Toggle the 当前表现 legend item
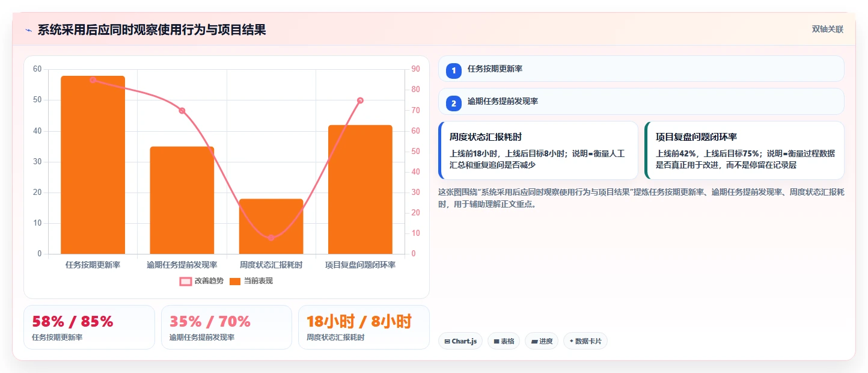868x373 pixels. point(251,281)
